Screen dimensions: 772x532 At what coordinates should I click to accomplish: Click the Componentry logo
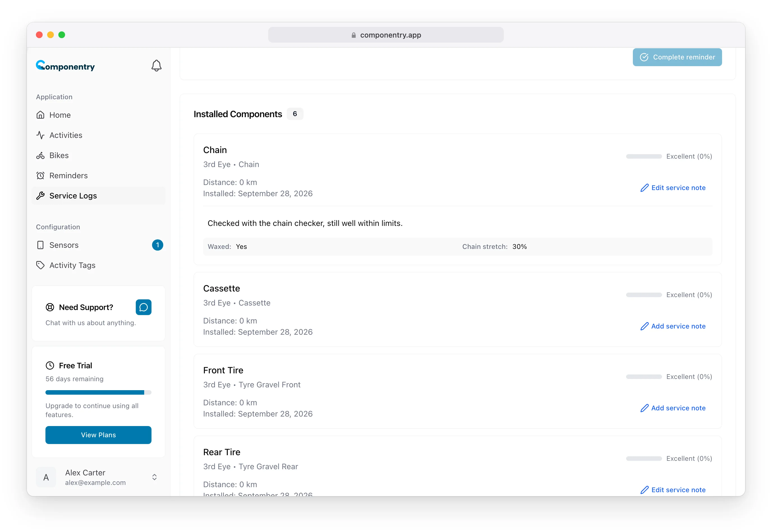[x=65, y=66]
